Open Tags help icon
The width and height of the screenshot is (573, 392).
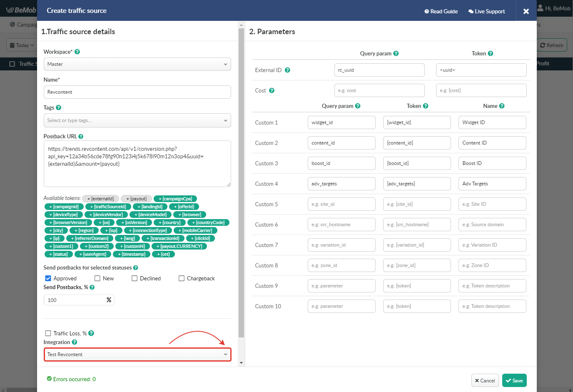click(58, 107)
